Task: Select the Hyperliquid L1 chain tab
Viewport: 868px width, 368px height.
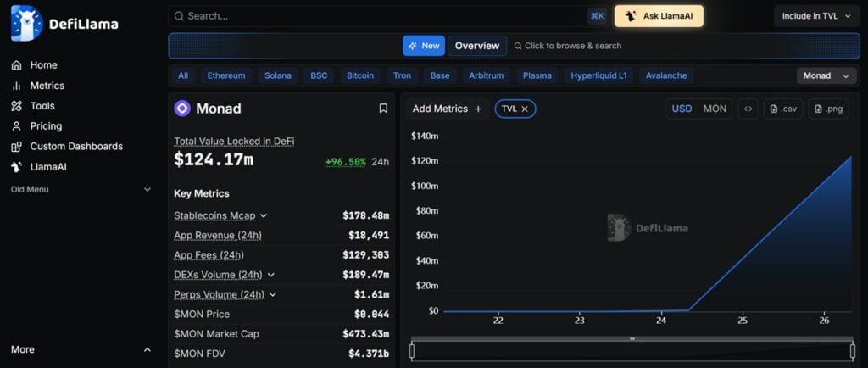Action: pyautogui.click(x=598, y=75)
